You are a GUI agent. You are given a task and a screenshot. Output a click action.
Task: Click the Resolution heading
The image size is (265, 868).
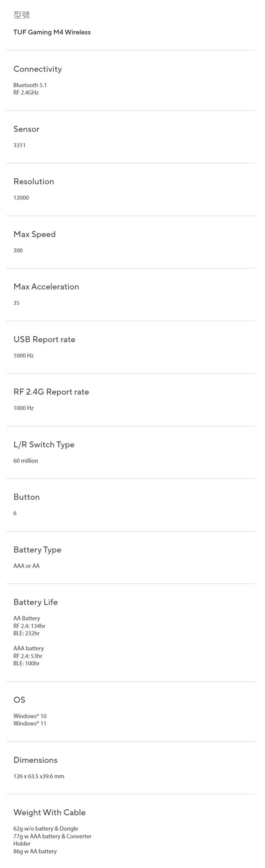[34, 182]
